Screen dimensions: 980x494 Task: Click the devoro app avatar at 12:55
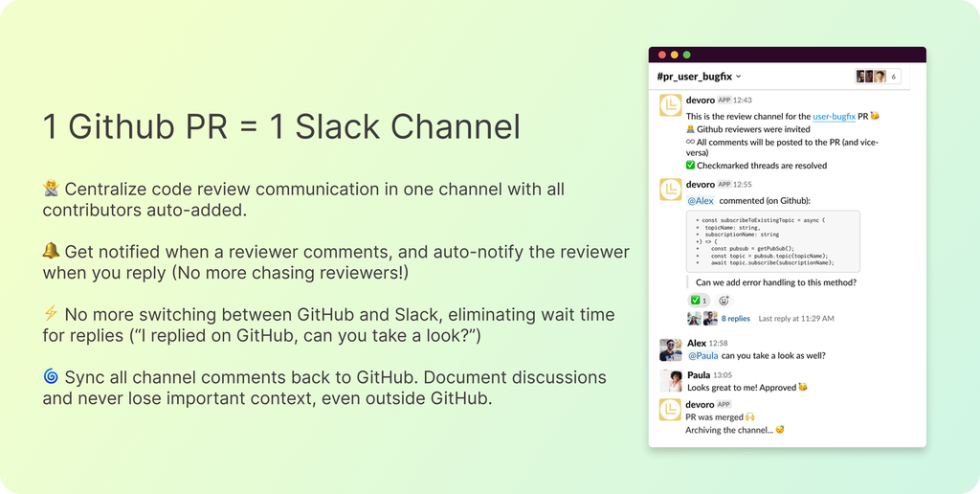pos(671,190)
